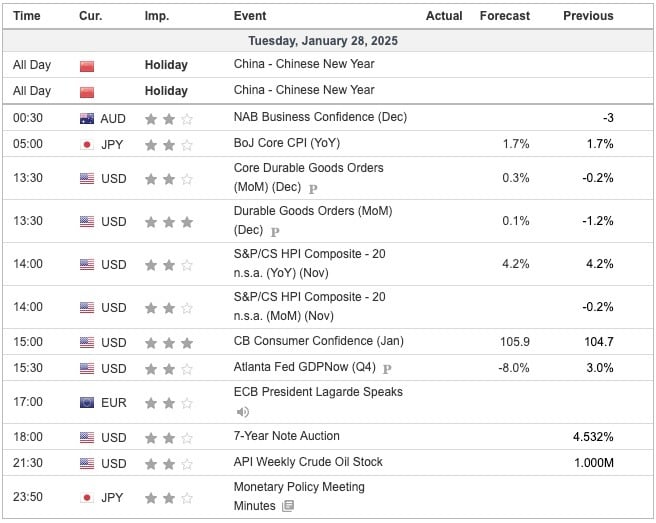This screenshot has width=656, height=523.
Task: Click the Cur. column header
Action: tap(91, 16)
